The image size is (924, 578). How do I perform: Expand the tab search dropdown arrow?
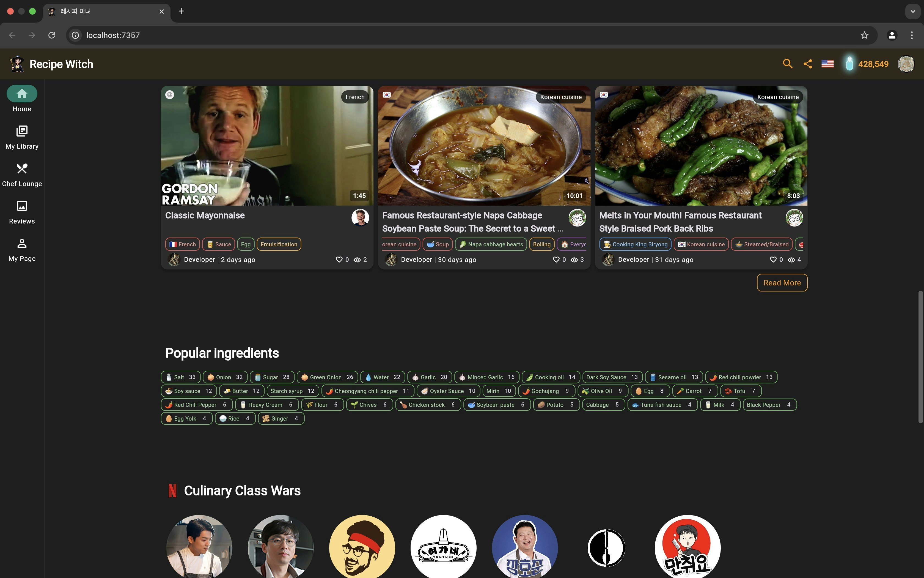(913, 11)
